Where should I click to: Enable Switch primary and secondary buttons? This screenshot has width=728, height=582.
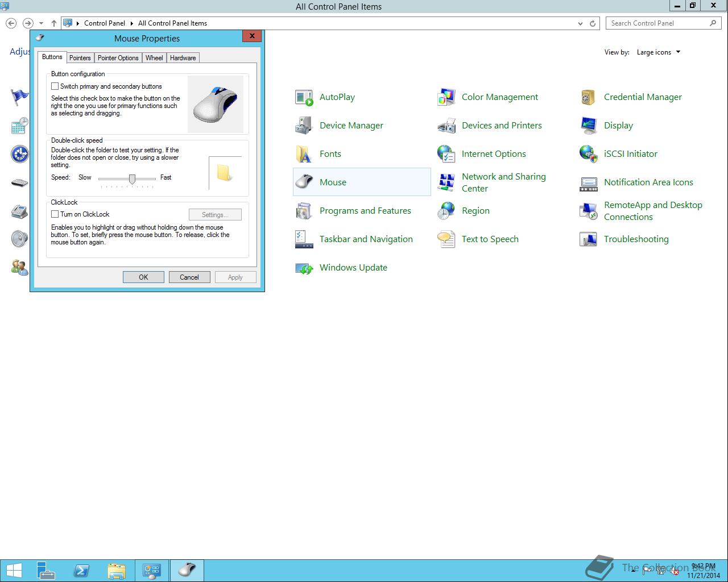[55, 86]
